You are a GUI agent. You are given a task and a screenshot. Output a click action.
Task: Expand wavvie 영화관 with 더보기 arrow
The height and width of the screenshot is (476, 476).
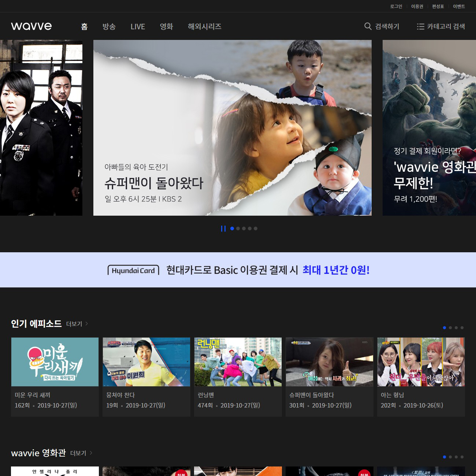(x=91, y=453)
